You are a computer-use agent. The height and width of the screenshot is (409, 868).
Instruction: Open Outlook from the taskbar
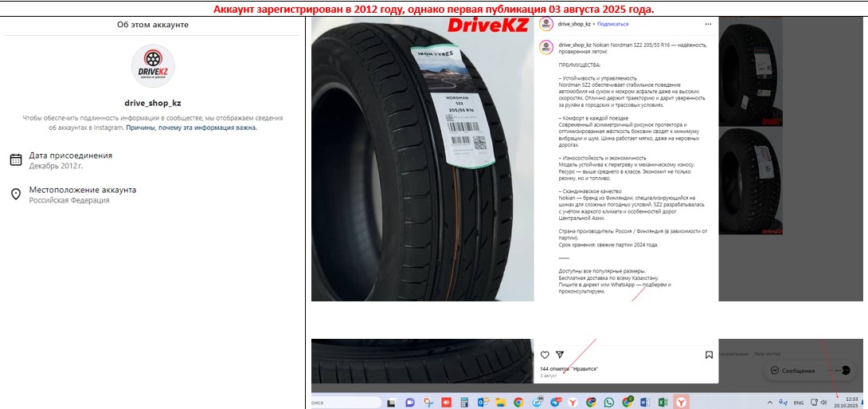(483, 403)
